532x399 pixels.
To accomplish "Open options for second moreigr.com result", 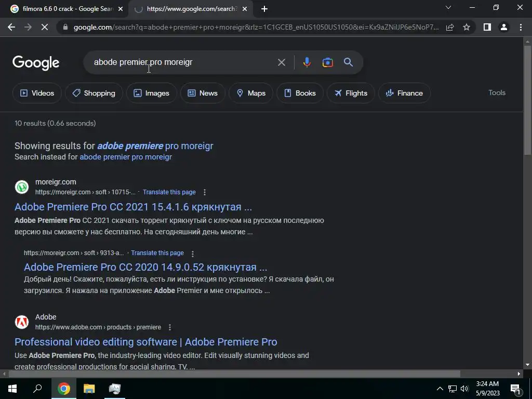I will pos(193,254).
